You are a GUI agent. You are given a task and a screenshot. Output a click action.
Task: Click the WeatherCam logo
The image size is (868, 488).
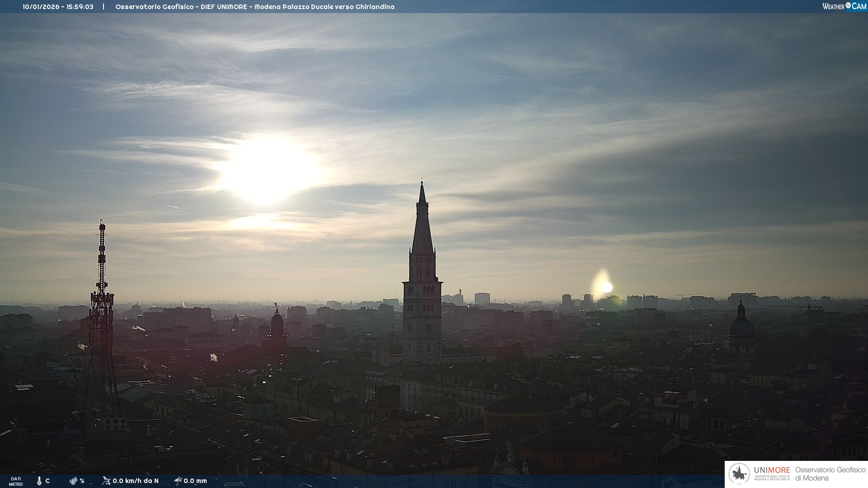tap(844, 6)
